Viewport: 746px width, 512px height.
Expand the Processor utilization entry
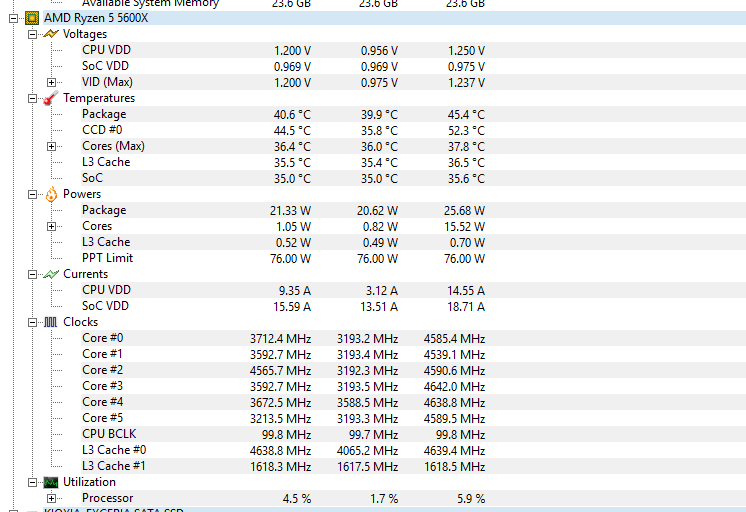click(51, 499)
